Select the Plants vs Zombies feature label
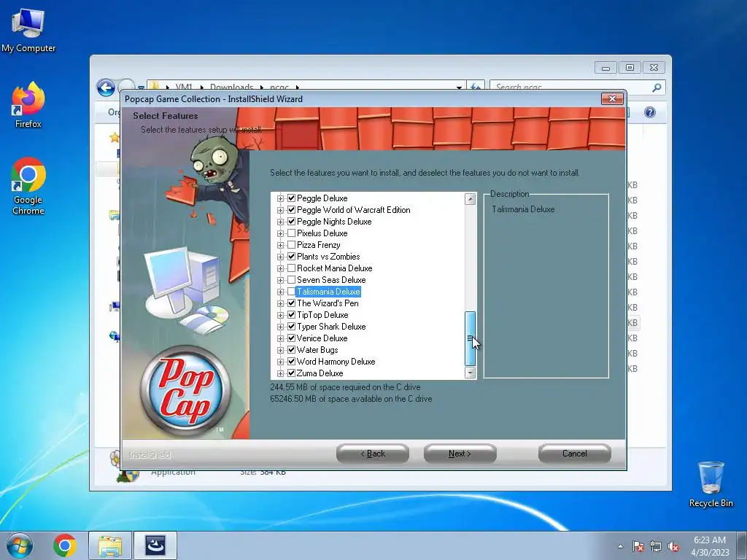The height and width of the screenshot is (560, 747). [x=328, y=256]
